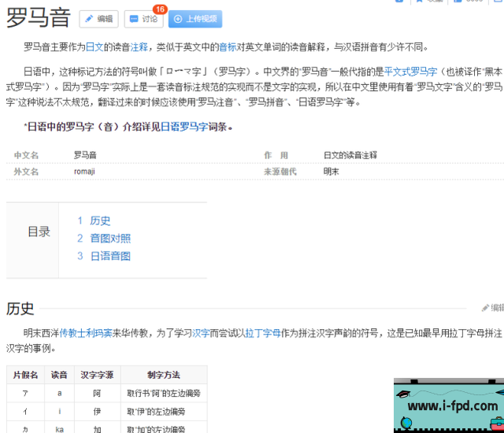Open the 音标 hyperlink
The width and height of the screenshot is (504, 433).
tap(228, 47)
